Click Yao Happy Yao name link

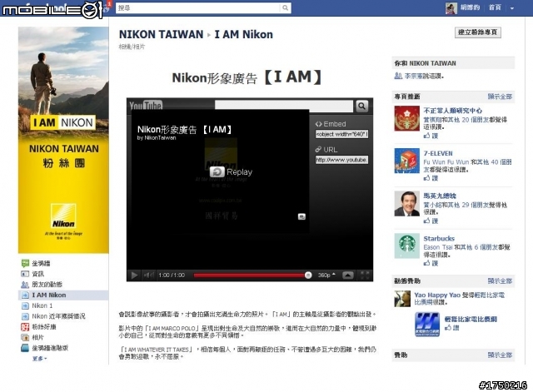pos(437,295)
